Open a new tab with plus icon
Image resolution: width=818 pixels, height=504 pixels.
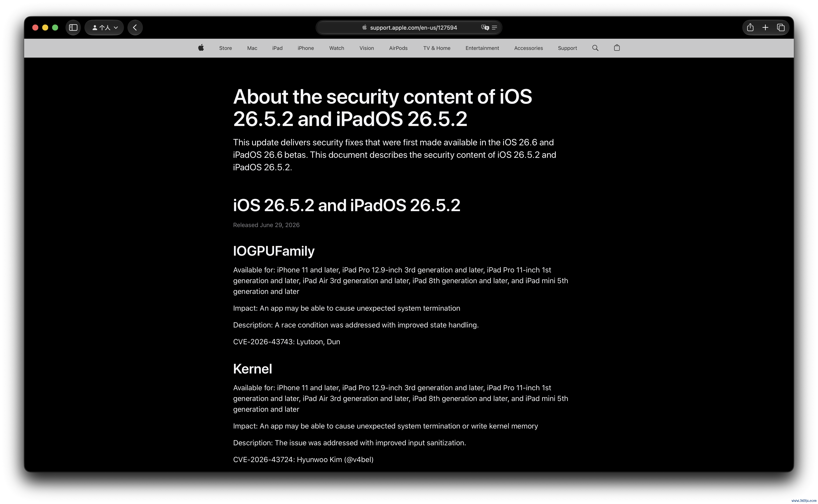pos(765,28)
